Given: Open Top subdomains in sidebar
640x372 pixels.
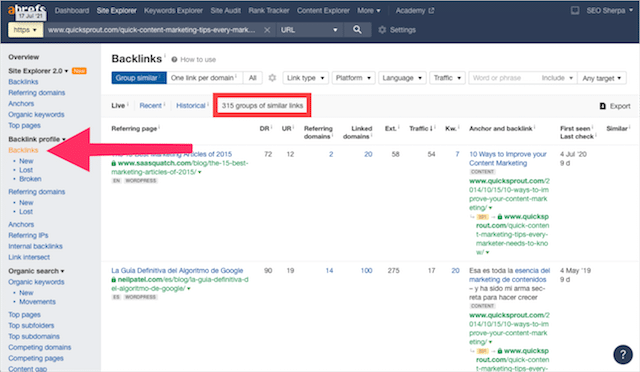Looking at the screenshot, I should 34,336.
